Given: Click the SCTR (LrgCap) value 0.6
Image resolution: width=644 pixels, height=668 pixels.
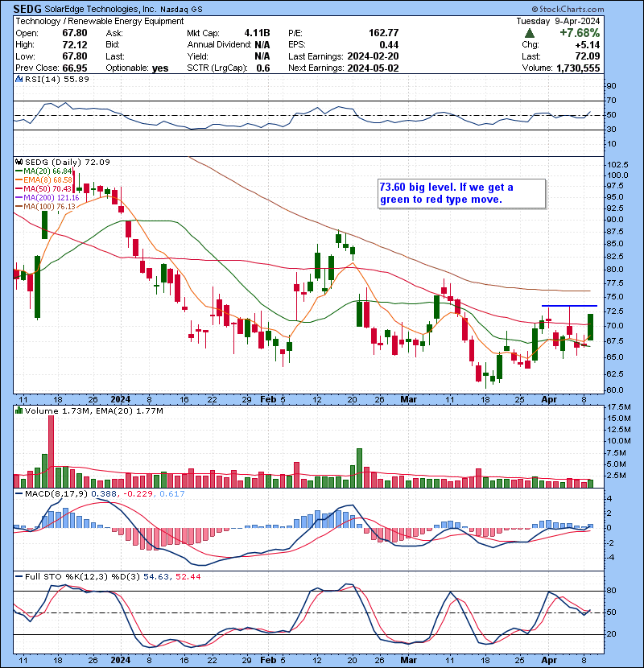Looking at the screenshot, I should [263, 68].
